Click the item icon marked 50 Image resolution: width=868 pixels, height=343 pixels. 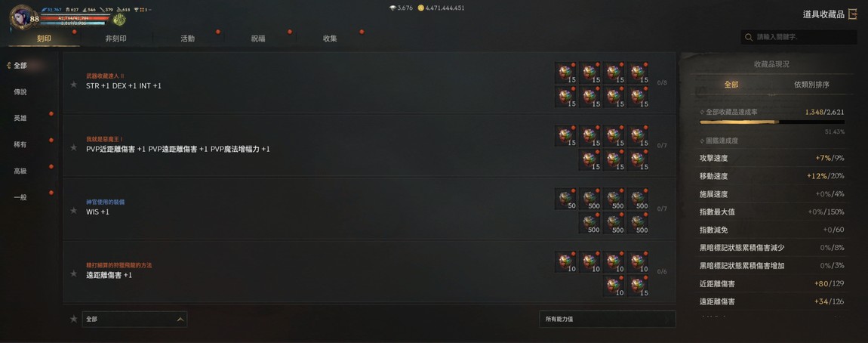(x=566, y=199)
